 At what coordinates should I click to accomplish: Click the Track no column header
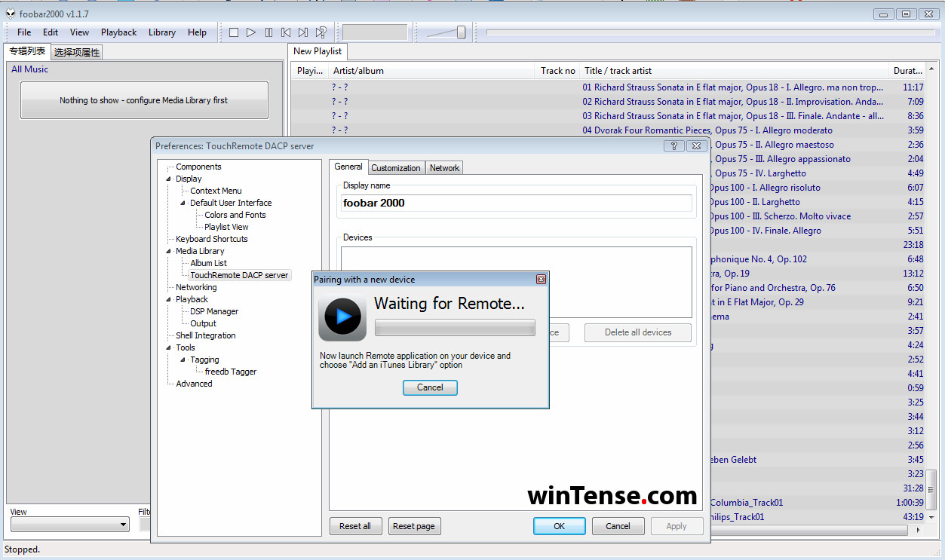pos(558,71)
